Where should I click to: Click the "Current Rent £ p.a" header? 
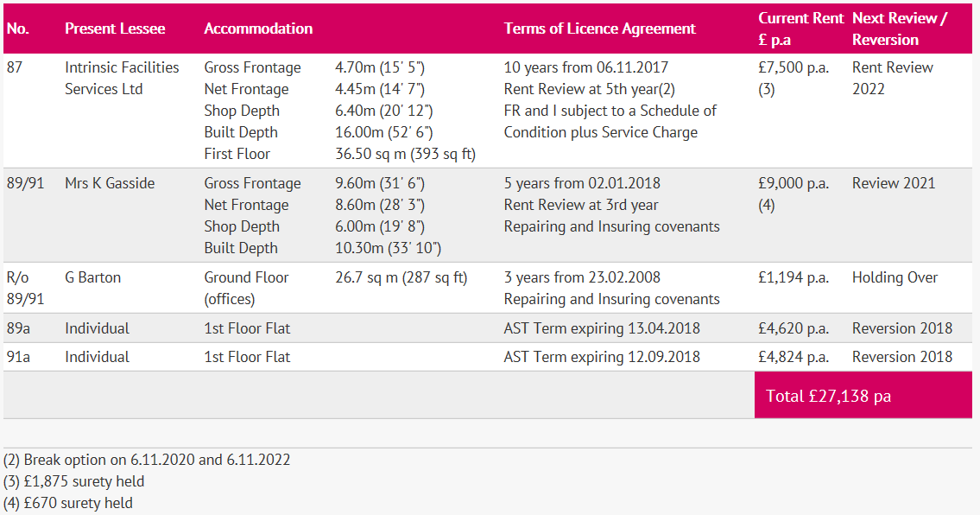point(800,29)
